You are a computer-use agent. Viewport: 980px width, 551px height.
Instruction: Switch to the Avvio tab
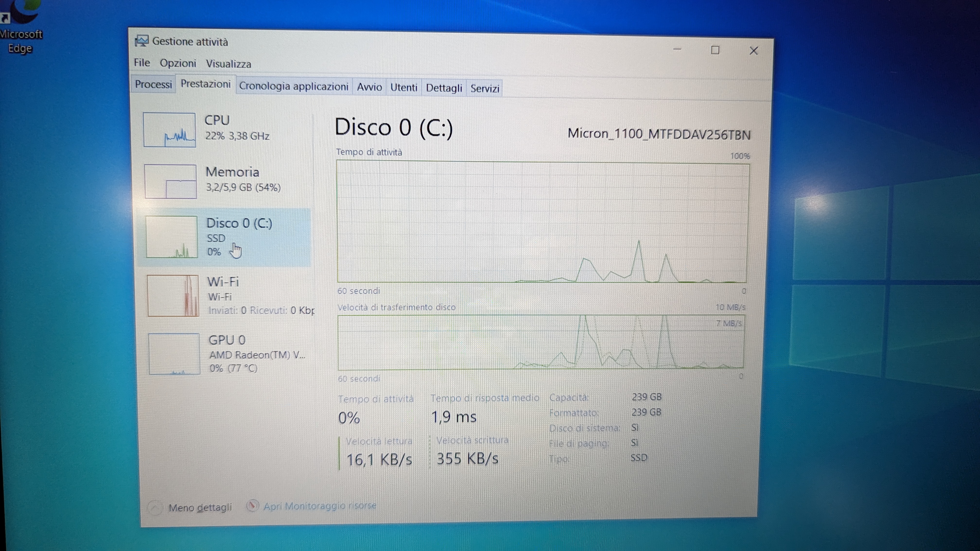coord(369,87)
